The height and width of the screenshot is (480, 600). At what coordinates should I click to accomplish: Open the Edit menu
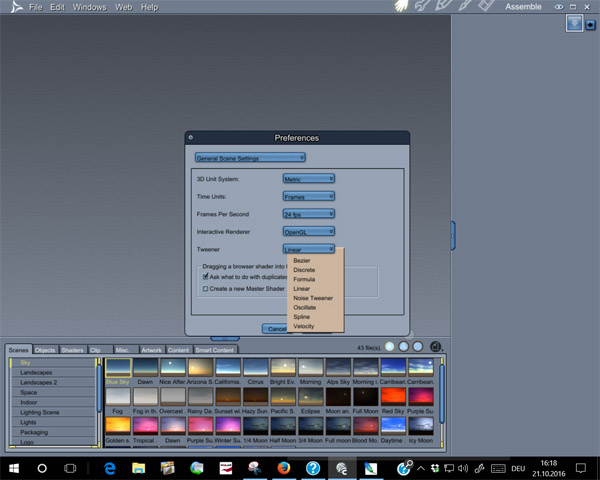coord(57,7)
